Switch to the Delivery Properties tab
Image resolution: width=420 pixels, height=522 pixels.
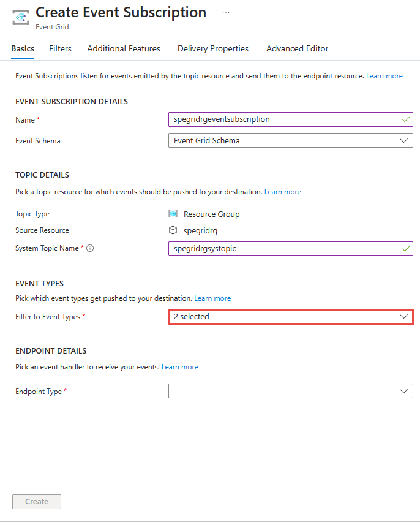[212, 48]
